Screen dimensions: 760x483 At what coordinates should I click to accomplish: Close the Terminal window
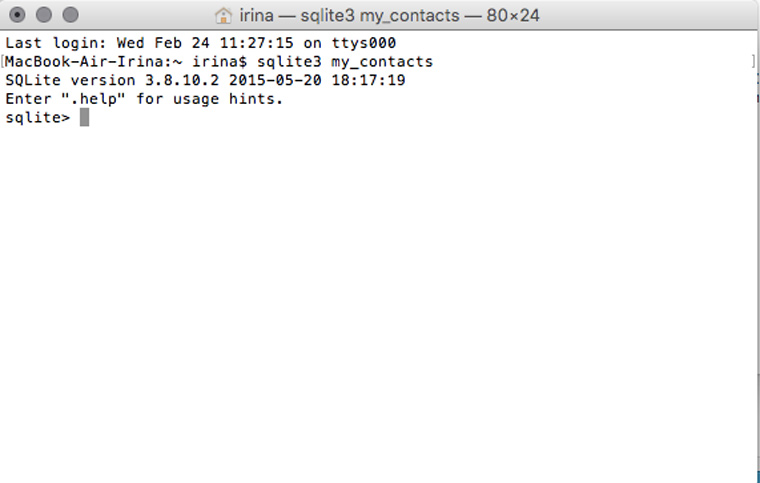click(17, 16)
